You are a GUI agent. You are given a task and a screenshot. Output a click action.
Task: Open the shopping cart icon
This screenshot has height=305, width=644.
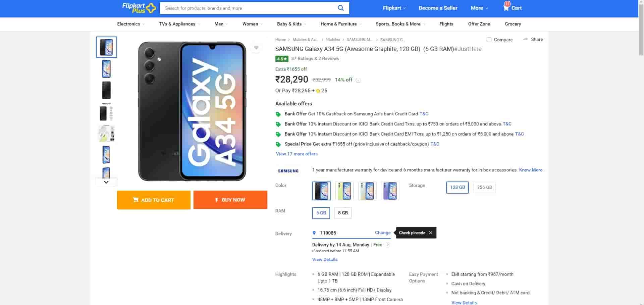(x=506, y=8)
